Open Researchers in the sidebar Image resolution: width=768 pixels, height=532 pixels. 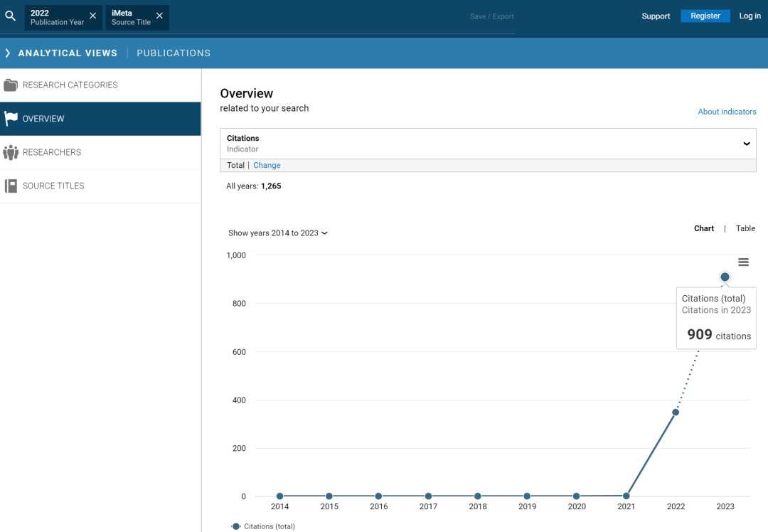pos(100,152)
